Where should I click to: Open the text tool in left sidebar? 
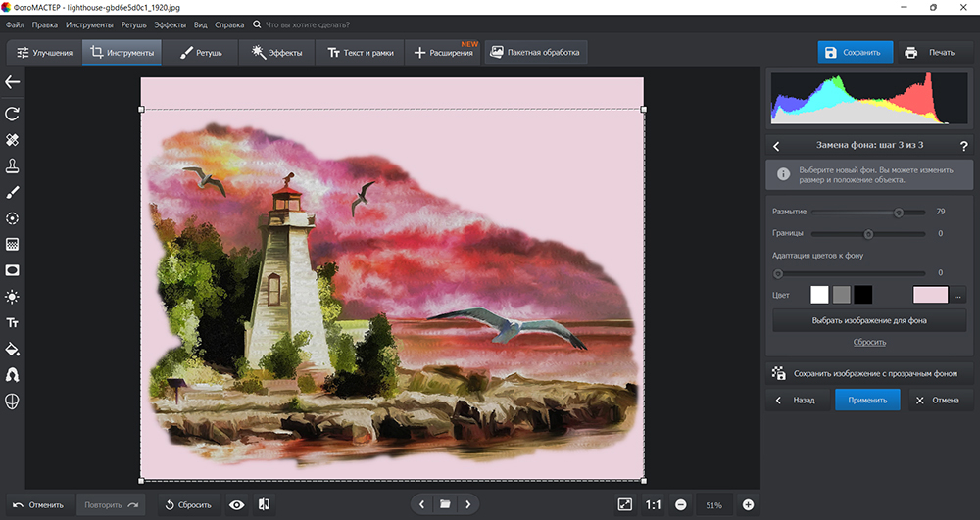point(13,322)
